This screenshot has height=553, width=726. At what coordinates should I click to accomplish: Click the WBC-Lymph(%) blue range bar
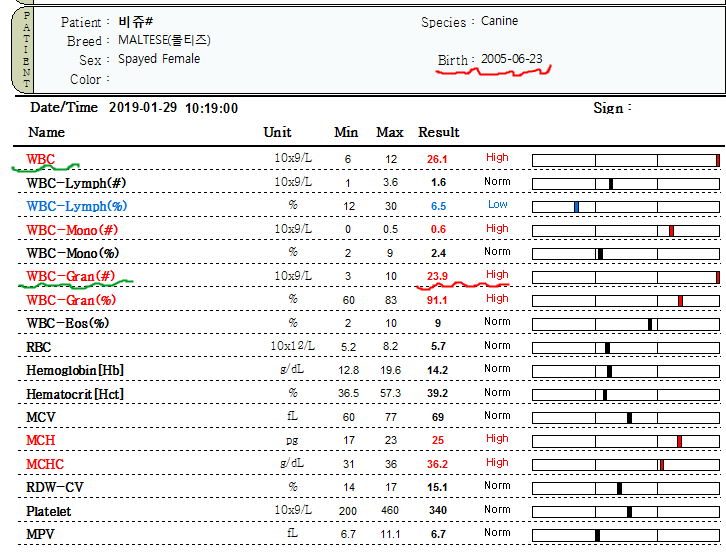coord(626,207)
